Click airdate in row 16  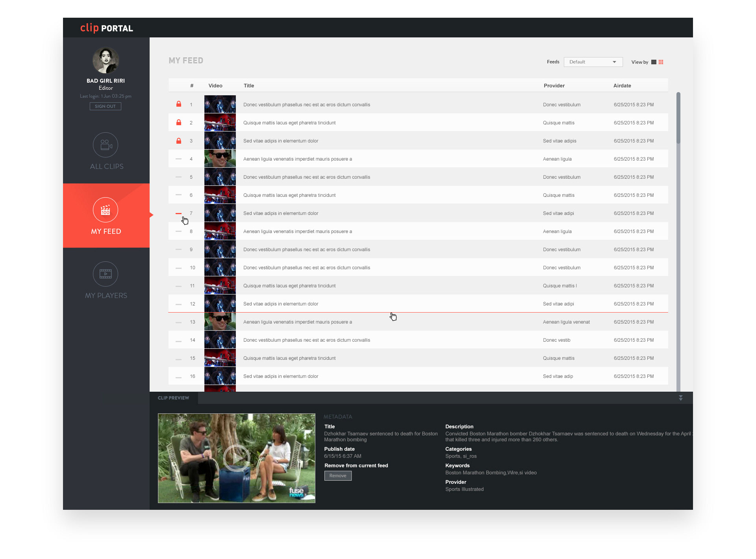(x=634, y=376)
